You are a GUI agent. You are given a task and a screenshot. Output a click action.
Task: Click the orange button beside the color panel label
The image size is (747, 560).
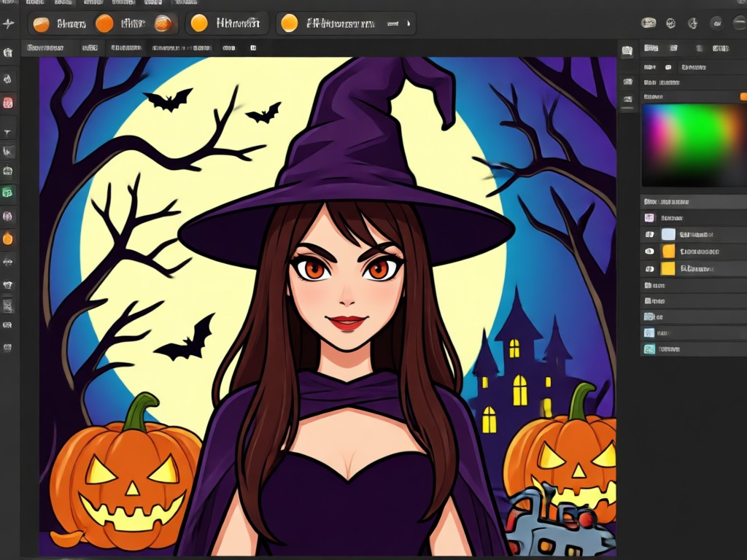tap(743, 97)
